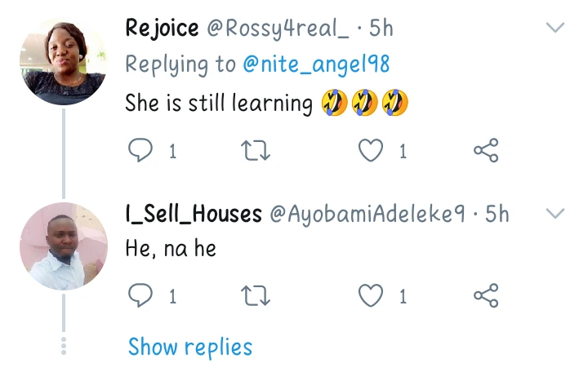Open the "She is still learning" tweet text

[219, 104]
